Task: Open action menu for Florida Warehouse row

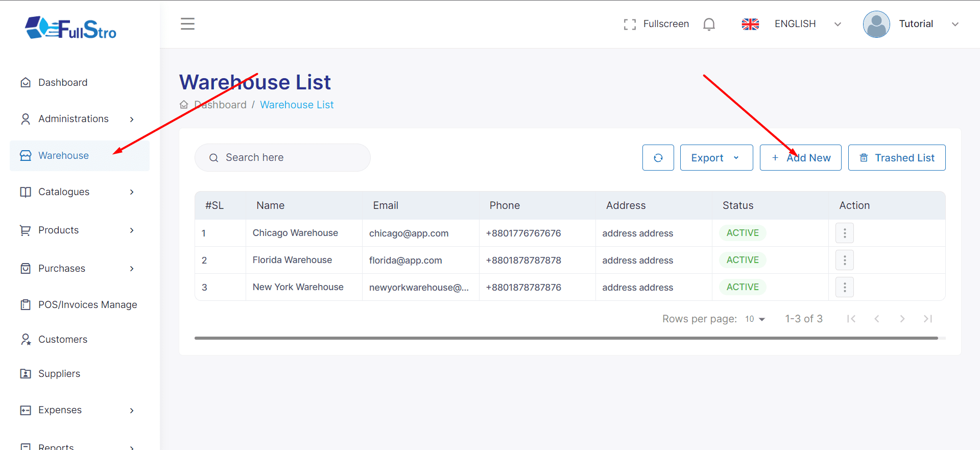Action: coord(844,260)
